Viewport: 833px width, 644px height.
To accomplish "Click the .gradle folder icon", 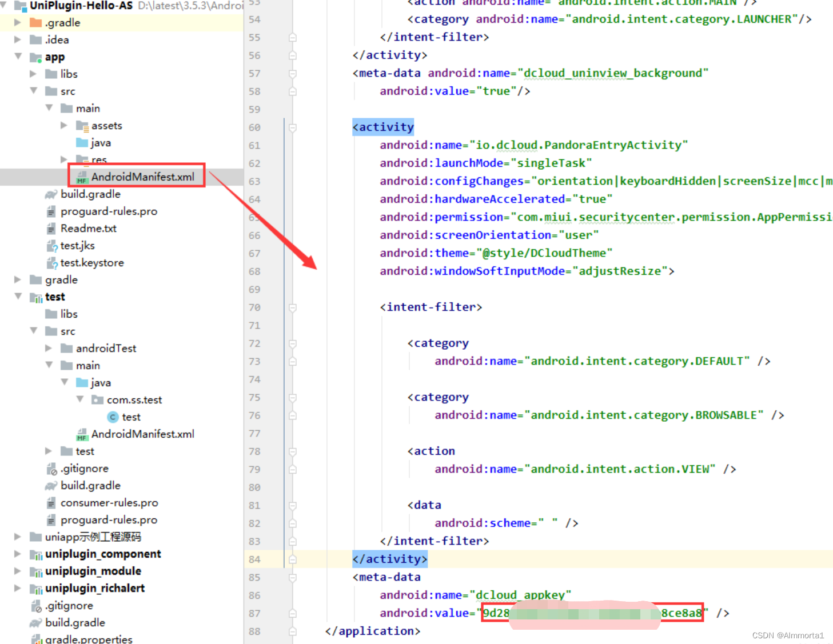I will [x=36, y=23].
